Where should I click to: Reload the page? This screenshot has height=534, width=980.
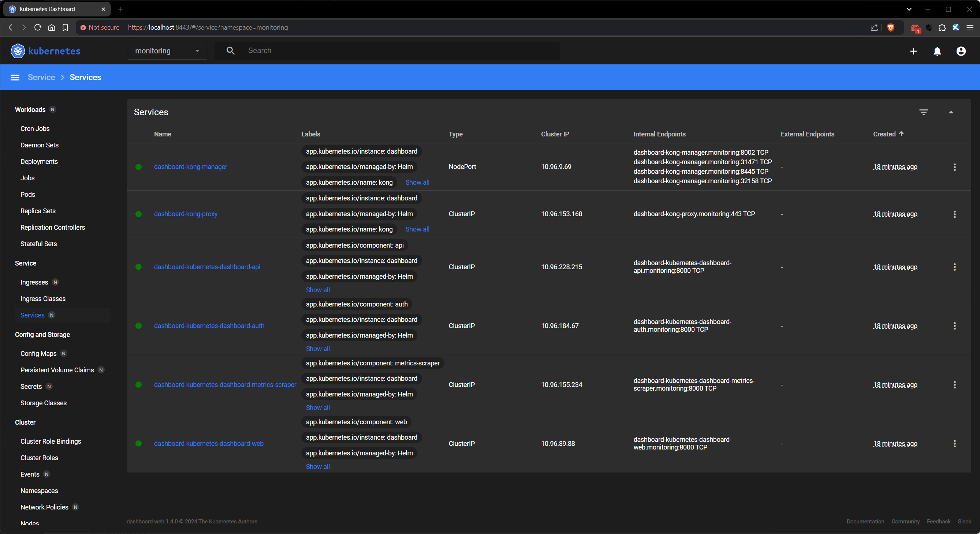tap(38, 27)
